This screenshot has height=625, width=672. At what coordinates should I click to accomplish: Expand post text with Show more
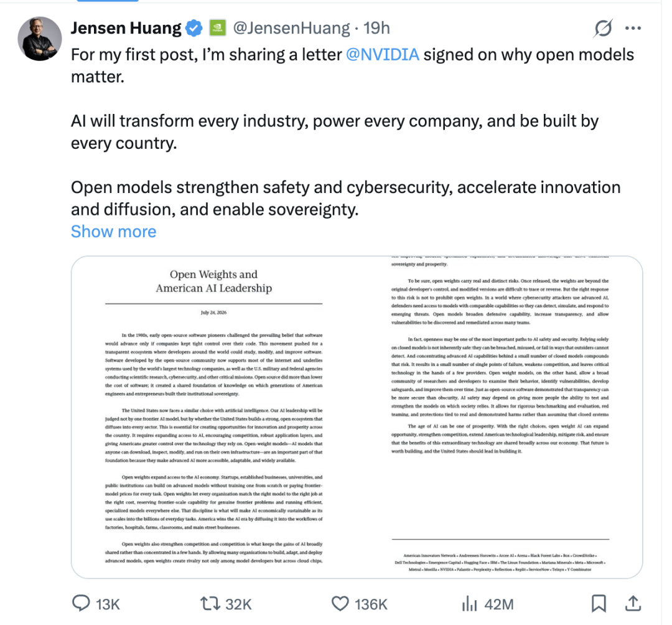coord(114,232)
